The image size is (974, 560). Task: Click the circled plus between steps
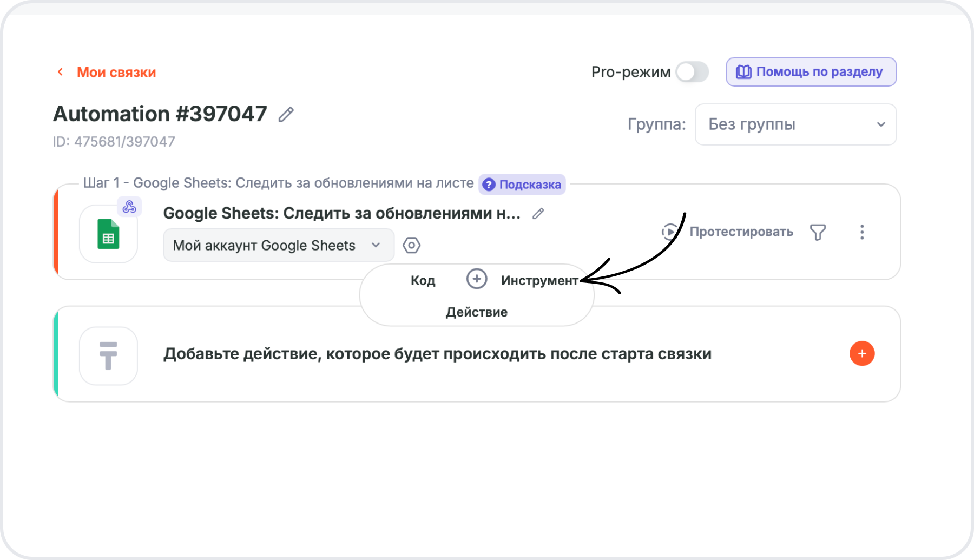click(x=476, y=279)
